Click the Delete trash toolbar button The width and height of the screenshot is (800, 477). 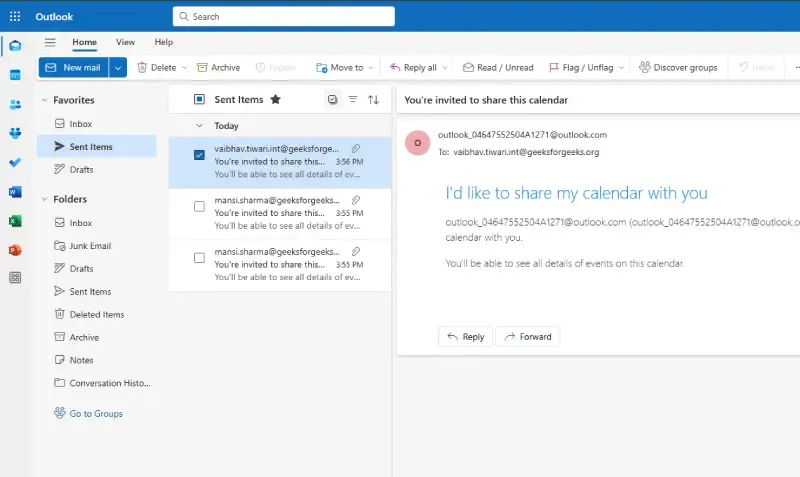[156, 67]
